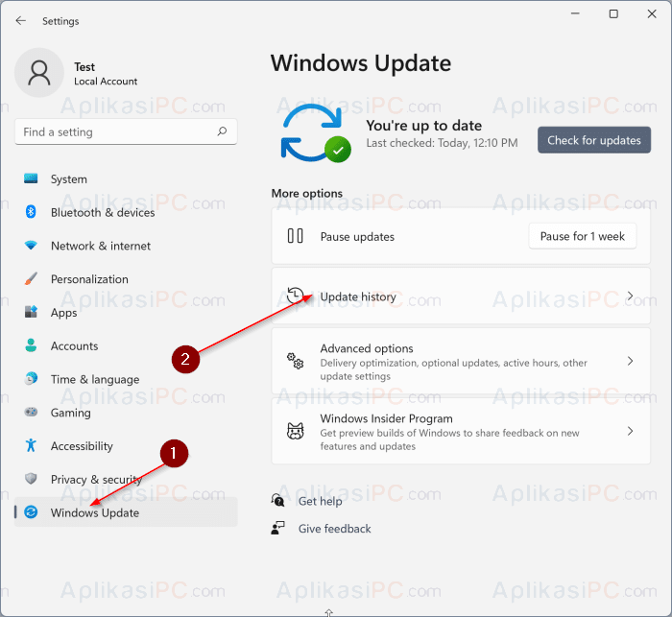This screenshot has height=617, width=672.
Task: Click the Accounts person icon
Action: (x=31, y=345)
